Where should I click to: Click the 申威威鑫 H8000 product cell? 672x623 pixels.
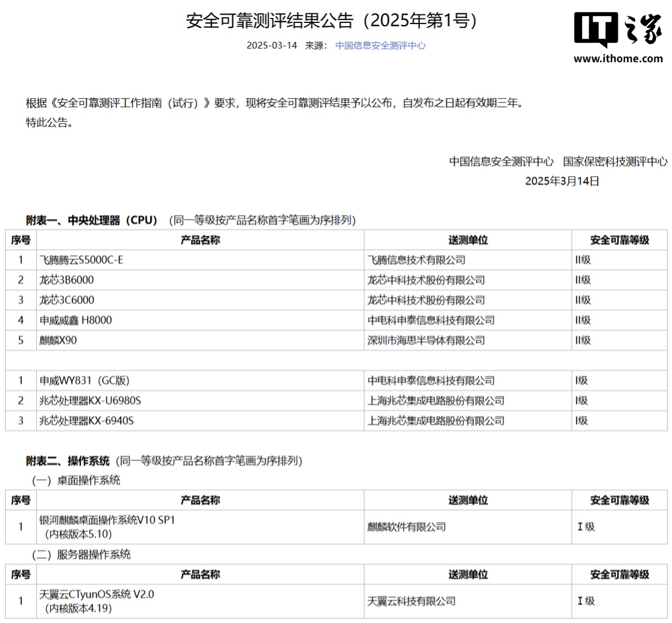coord(75,320)
